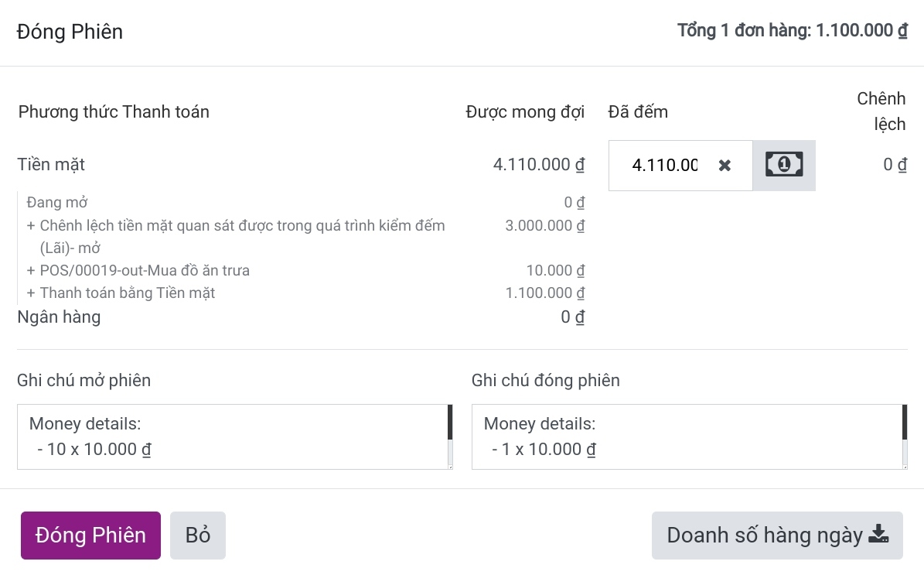The width and height of the screenshot is (924, 575).
Task: Click the Chênh lệch column header
Action: 881,111
